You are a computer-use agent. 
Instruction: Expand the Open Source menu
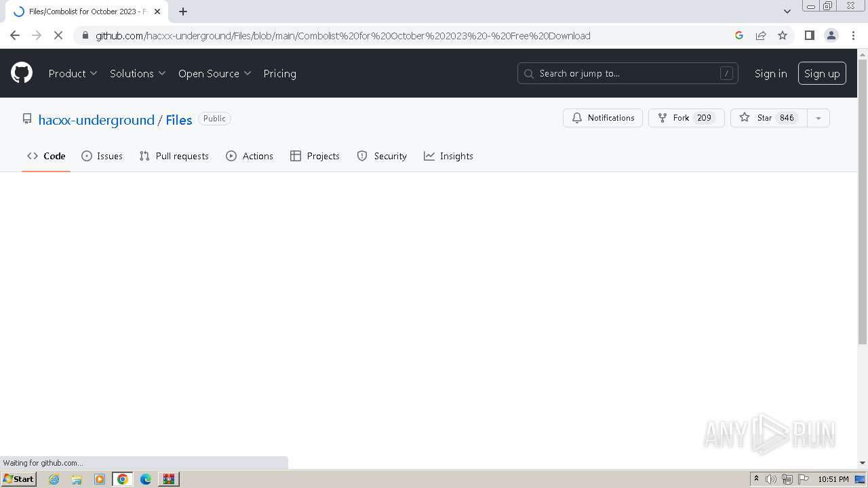pyautogui.click(x=214, y=73)
